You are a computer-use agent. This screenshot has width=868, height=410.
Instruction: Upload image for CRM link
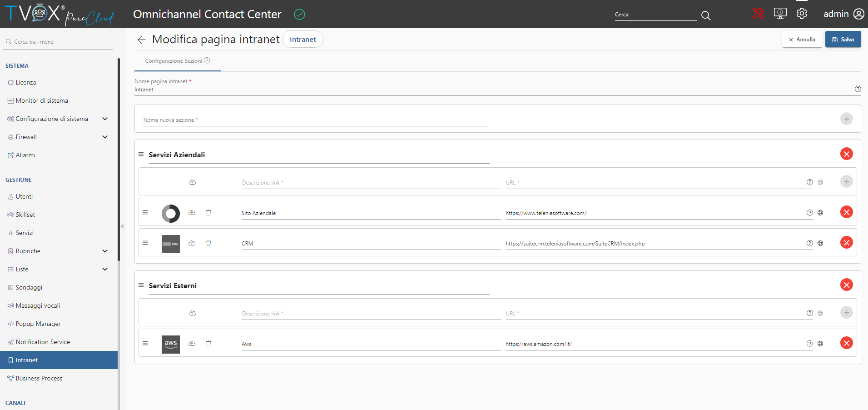point(192,243)
